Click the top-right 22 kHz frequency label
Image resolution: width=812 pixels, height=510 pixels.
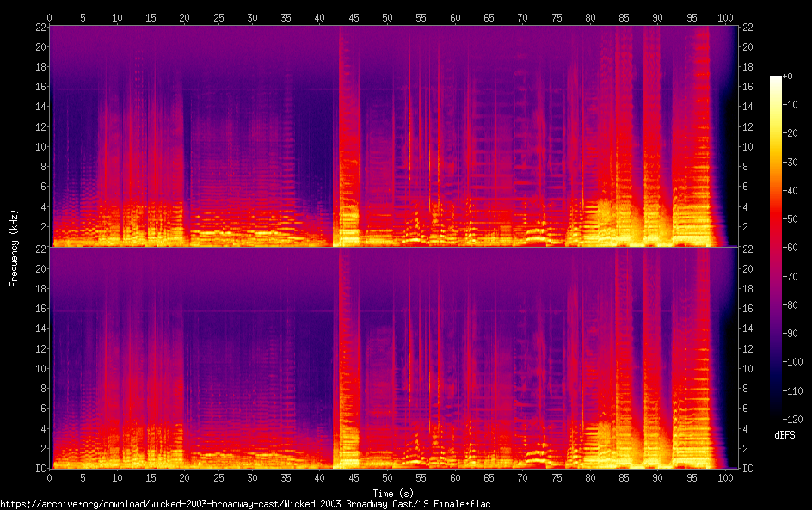click(x=748, y=28)
